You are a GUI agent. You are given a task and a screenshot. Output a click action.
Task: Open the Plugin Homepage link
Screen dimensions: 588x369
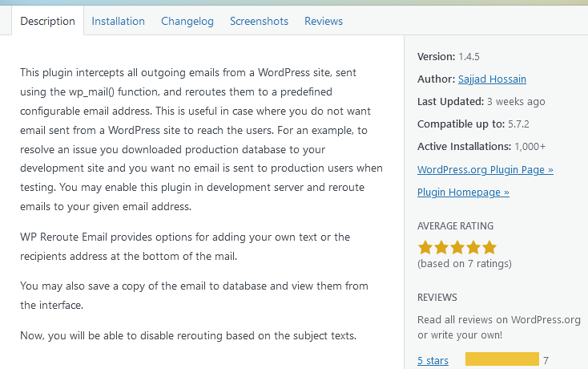click(x=463, y=193)
